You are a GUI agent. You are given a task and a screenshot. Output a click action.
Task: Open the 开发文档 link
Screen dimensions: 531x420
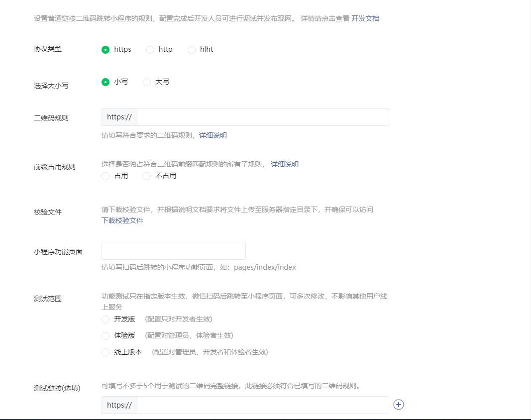click(365, 18)
